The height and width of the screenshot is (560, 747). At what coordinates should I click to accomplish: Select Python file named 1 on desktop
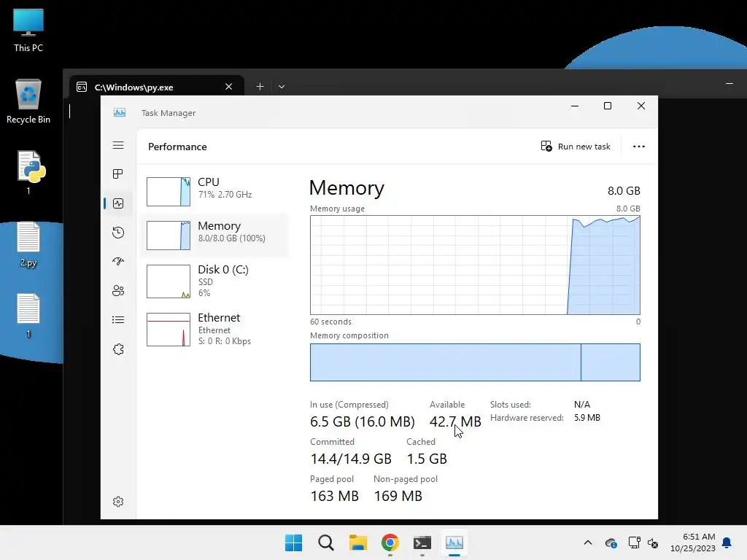(28, 172)
